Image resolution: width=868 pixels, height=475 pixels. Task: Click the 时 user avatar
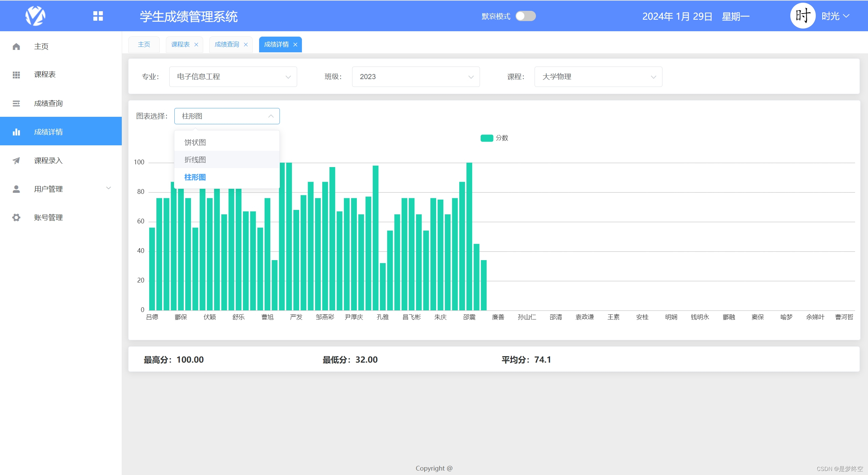803,16
